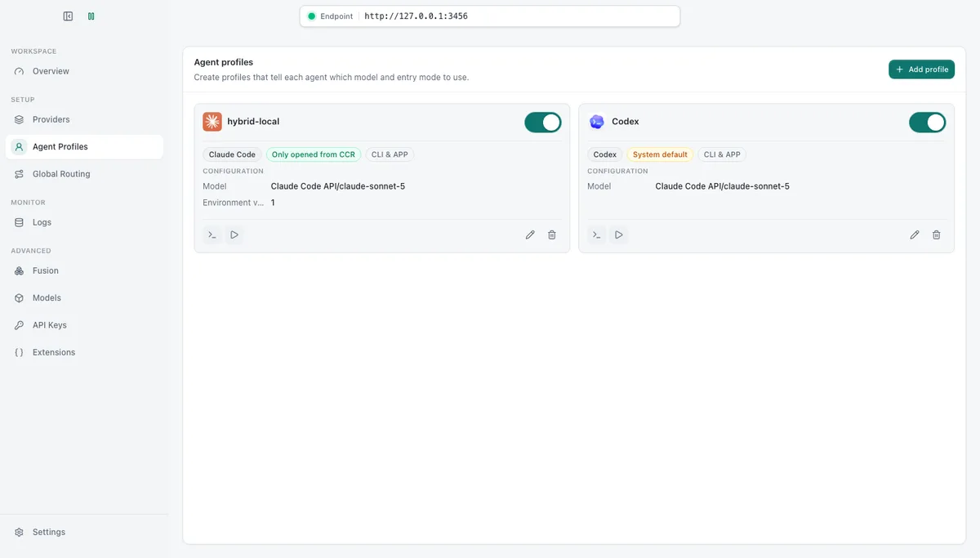The image size is (980, 558).
Task: Open the Overview page
Action: pyautogui.click(x=84, y=71)
